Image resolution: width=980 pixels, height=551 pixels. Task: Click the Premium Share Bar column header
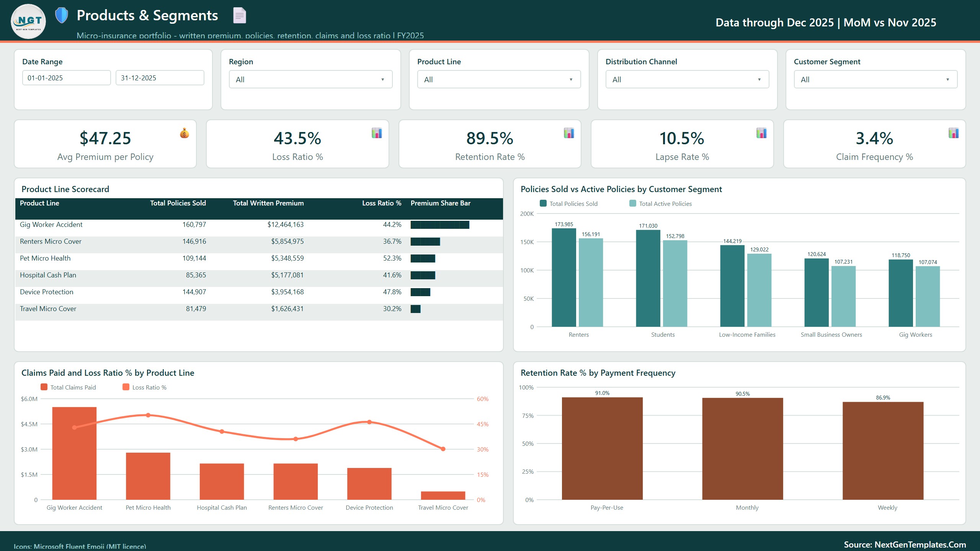click(x=441, y=203)
